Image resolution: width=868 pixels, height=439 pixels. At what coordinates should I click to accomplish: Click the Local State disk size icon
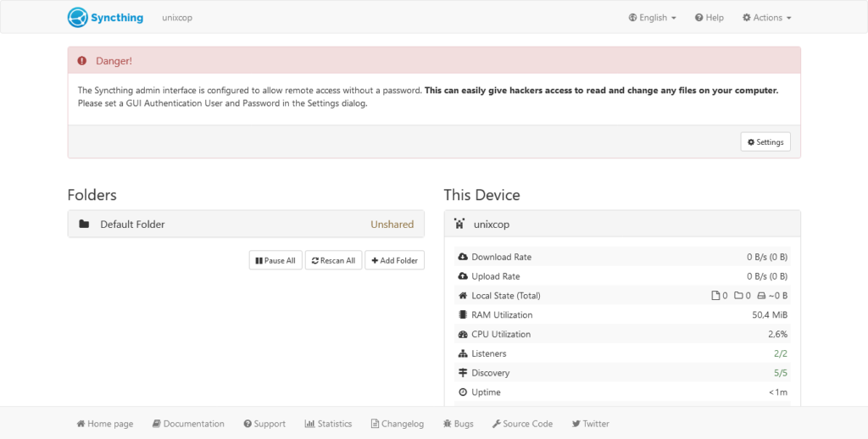(761, 296)
